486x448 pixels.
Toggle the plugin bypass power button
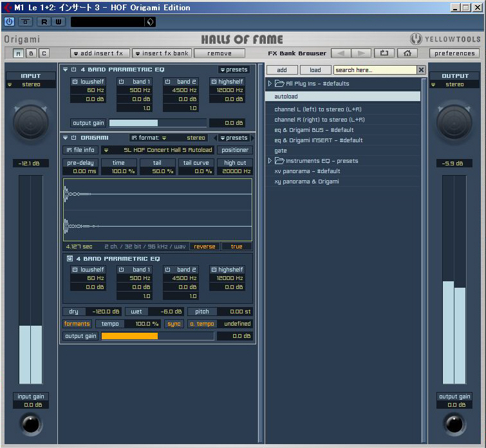click(x=9, y=22)
